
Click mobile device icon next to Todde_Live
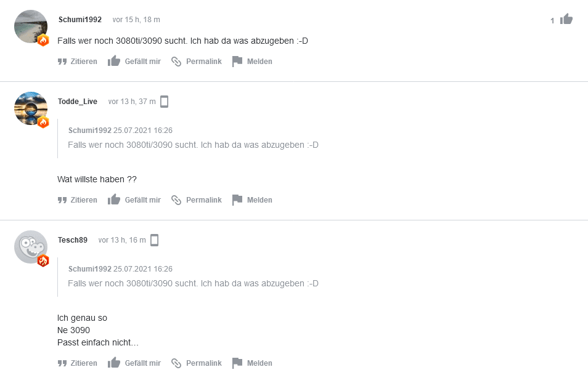click(164, 102)
